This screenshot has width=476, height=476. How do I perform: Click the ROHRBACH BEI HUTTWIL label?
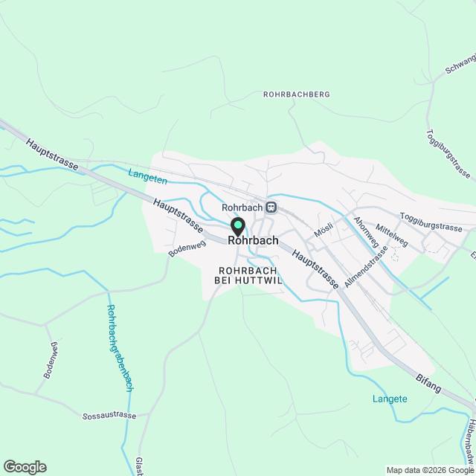(x=248, y=275)
